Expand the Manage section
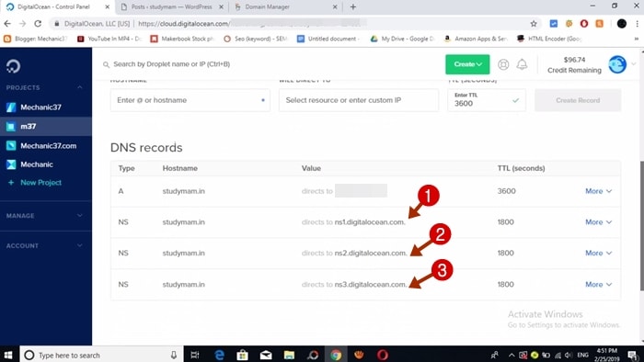Image resolution: width=644 pixels, height=362 pixels. pos(80,215)
